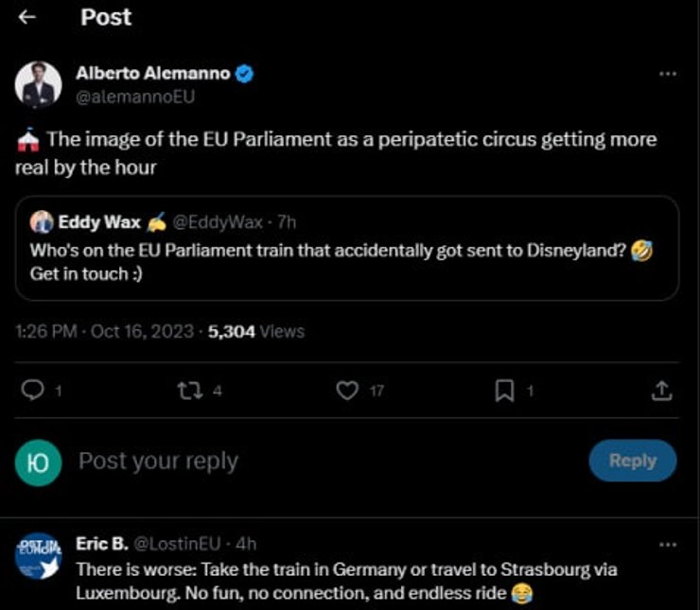Open Eric B.'s avatar
Screen dimensions: 700x610
click(39, 558)
